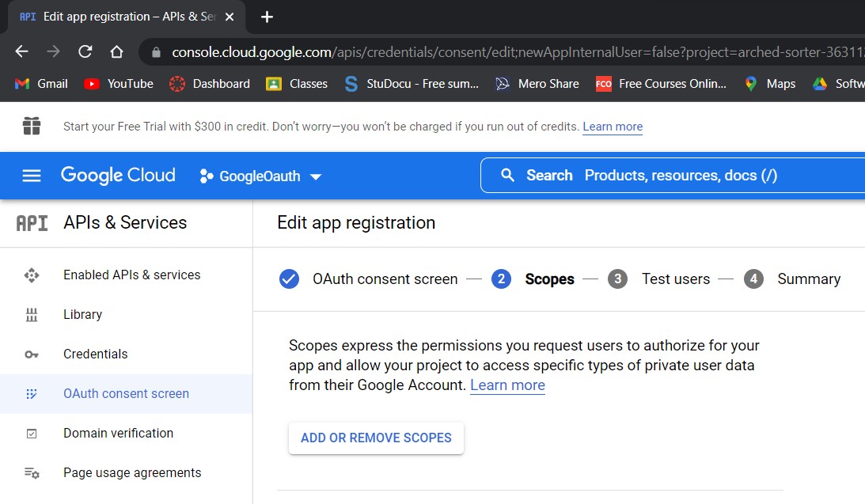Viewport: 865px width, 504px height.
Task: Click the Google Cloud logo
Action: point(117,175)
